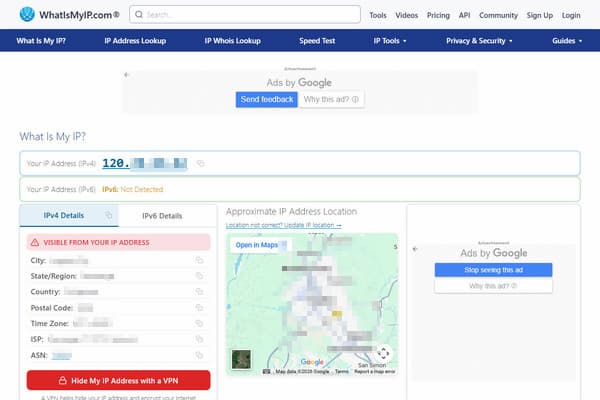Click the Sign Up link
This screenshot has height=400, width=600.
coord(540,15)
